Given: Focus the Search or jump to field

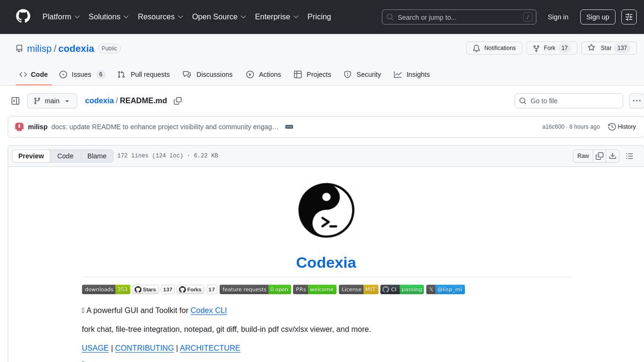Looking at the screenshot, I should [459, 17].
